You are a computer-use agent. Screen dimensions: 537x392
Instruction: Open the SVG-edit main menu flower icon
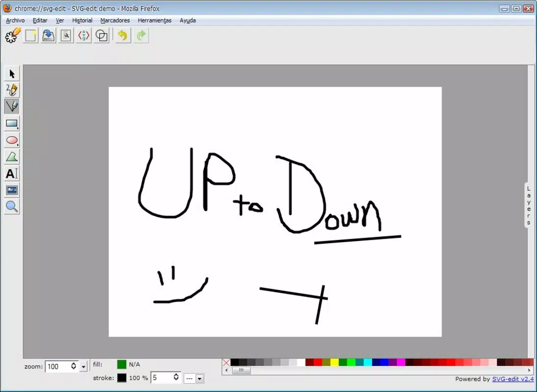click(12, 35)
